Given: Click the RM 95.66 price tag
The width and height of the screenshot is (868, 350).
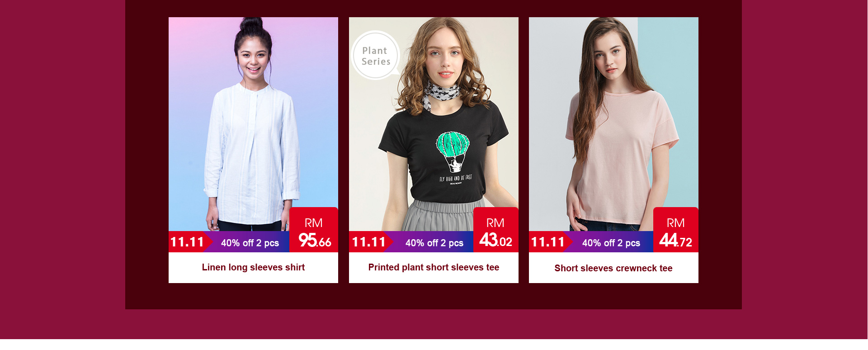Looking at the screenshot, I should [x=314, y=230].
